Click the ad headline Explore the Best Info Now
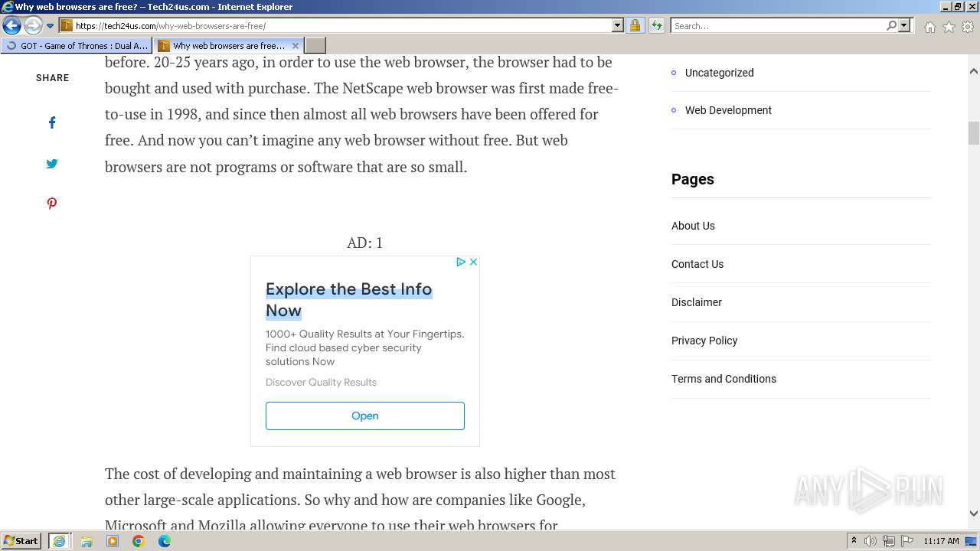This screenshot has width=980, height=551. coord(348,300)
